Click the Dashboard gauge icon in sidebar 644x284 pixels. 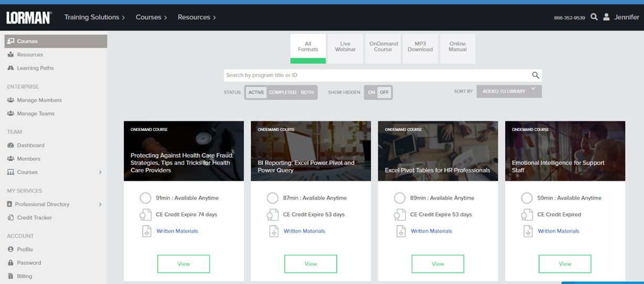[10, 145]
